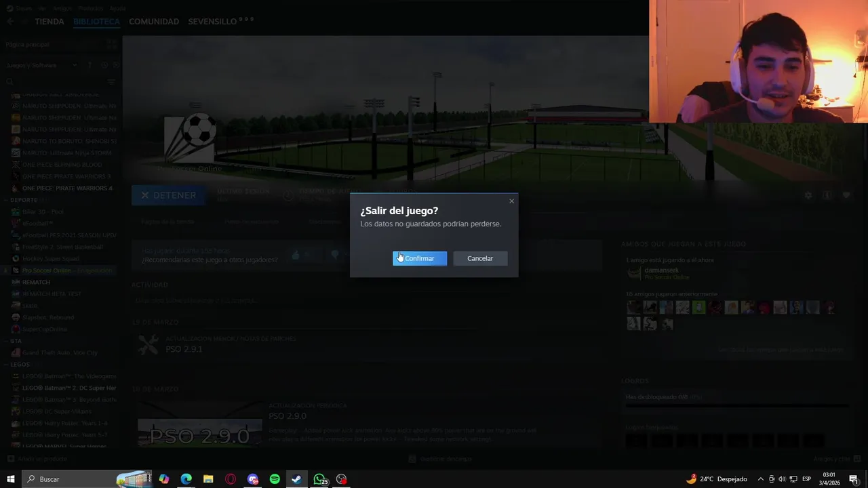Click the DETENER stop game button
The width and height of the screenshot is (868, 488).
(169, 195)
